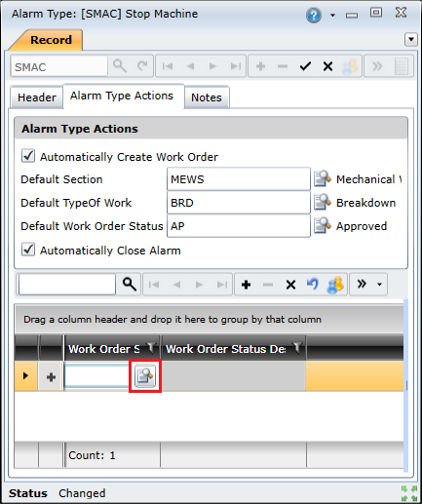Open filter on Work Order Status column

click(151, 348)
